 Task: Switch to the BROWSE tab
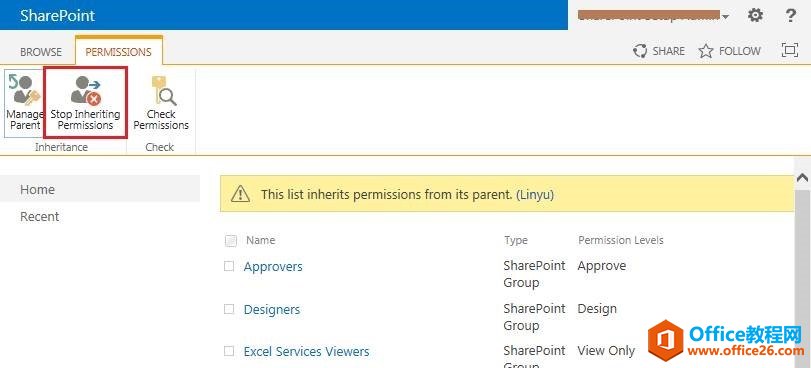[x=41, y=52]
